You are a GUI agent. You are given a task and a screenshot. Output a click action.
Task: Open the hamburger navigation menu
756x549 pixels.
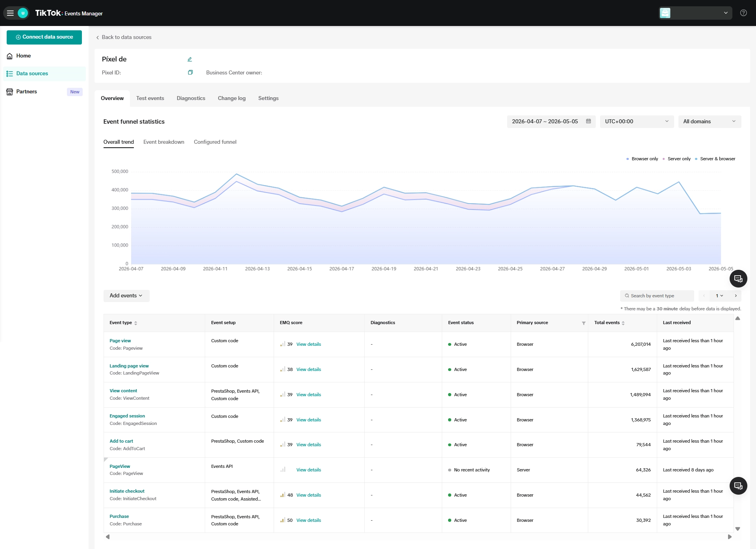10,13
